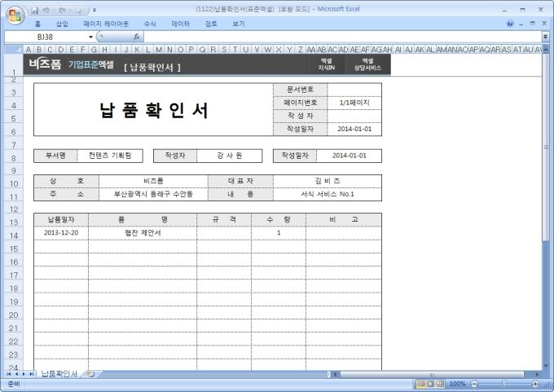Select the 김 비 즈 cell

(328, 181)
